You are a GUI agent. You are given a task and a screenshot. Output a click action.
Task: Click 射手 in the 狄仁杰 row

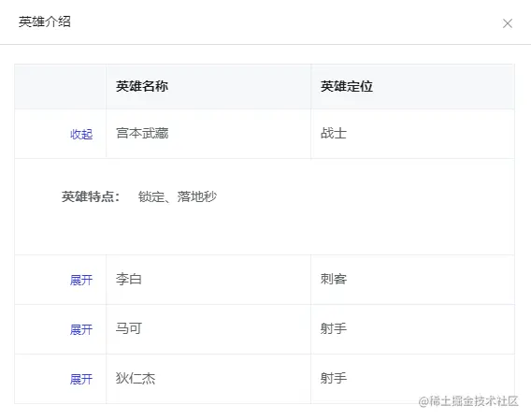pyautogui.click(x=334, y=378)
